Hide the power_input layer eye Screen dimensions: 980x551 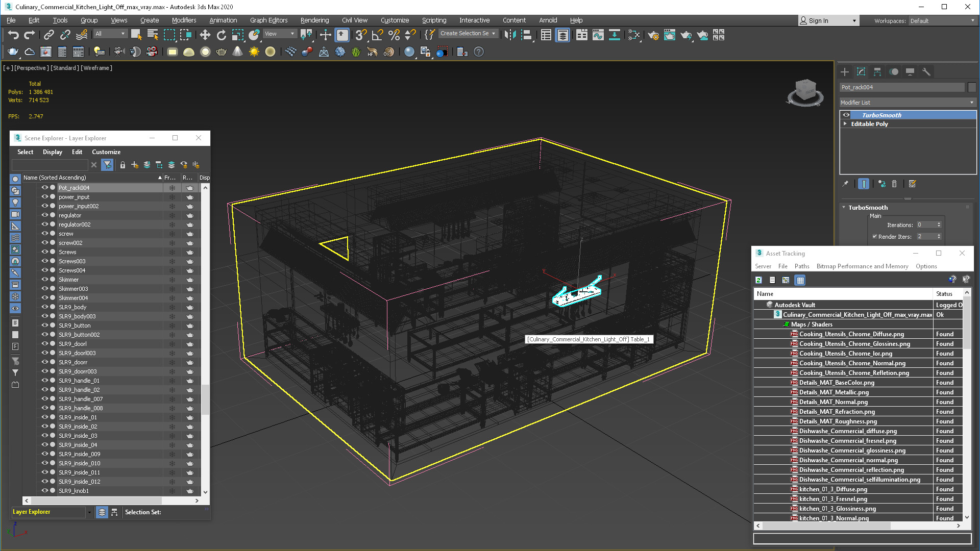click(44, 197)
